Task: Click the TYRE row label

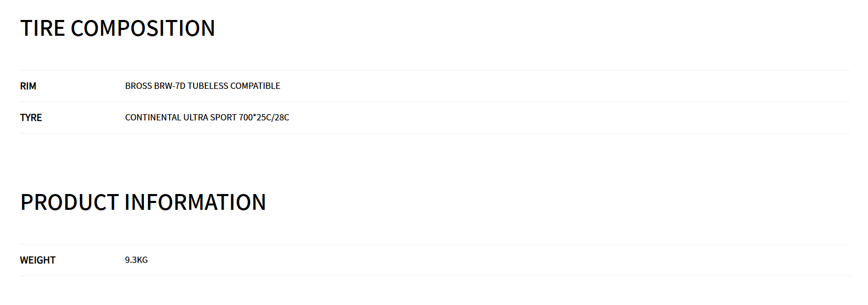Action: (x=31, y=118)
